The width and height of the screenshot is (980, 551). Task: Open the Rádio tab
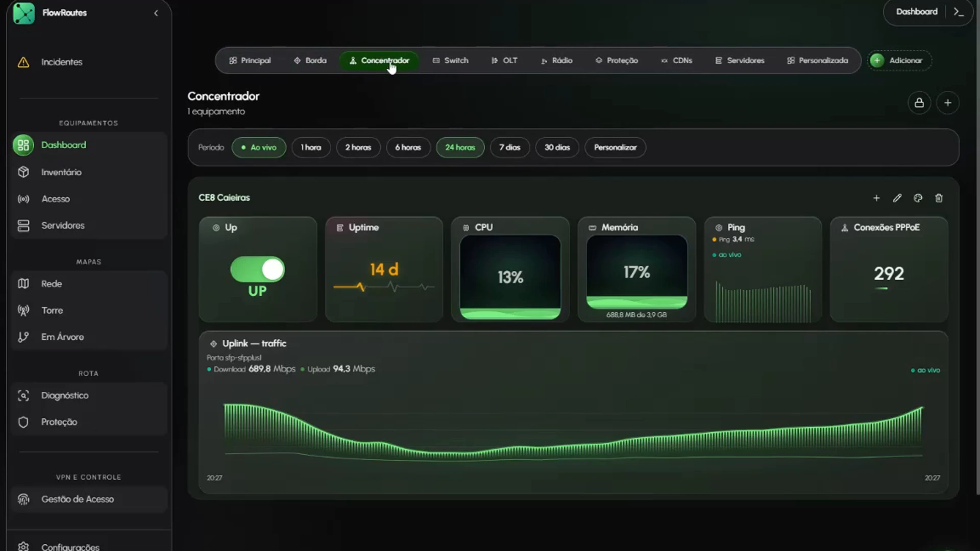tap(557, 60)
